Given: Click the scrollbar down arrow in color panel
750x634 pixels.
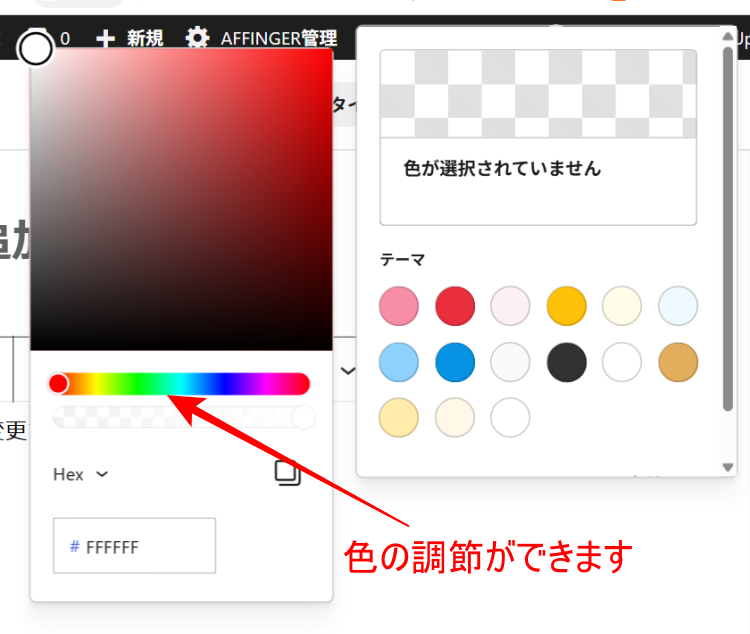Looking at the screenshot, I should click(728, 467).
